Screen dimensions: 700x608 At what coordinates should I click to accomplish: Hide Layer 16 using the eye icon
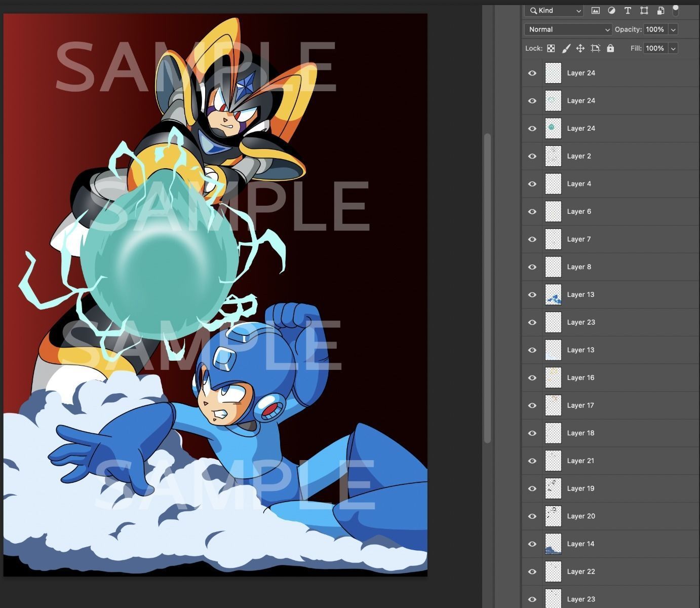(x=532, y=377)
